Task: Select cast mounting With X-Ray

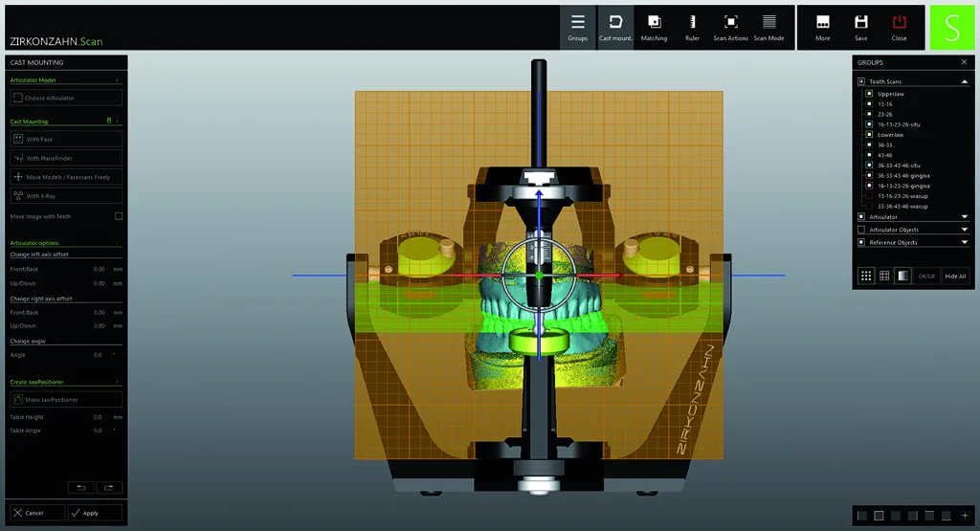Action: tap(66, 195)
